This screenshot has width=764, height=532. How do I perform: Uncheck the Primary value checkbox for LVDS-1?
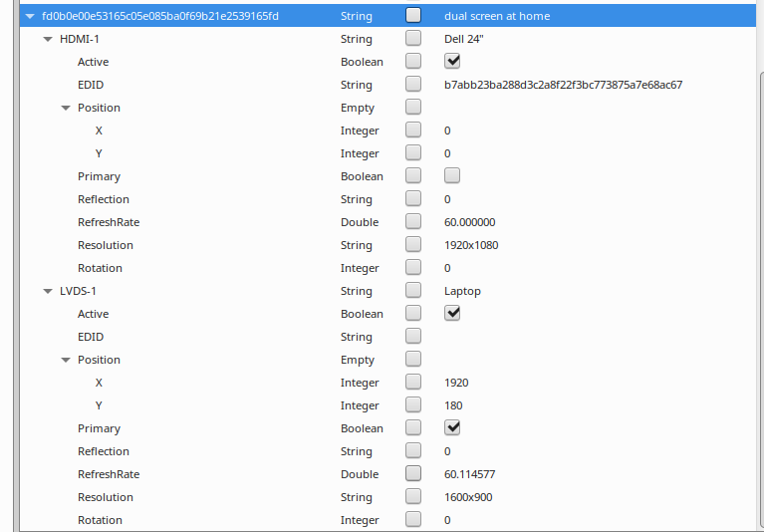452,428
